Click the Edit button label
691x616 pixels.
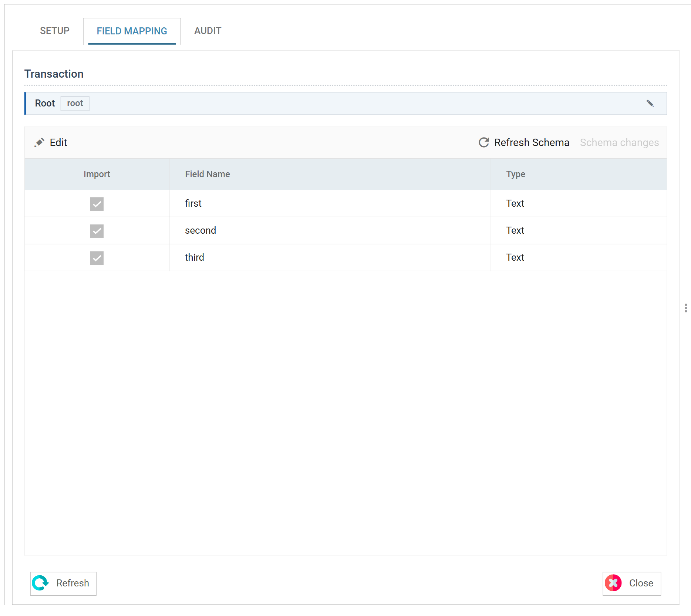(x=58, y=143)
